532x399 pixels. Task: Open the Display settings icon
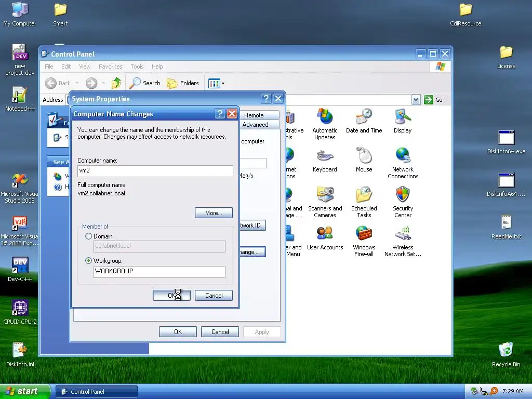pos(403,121)
